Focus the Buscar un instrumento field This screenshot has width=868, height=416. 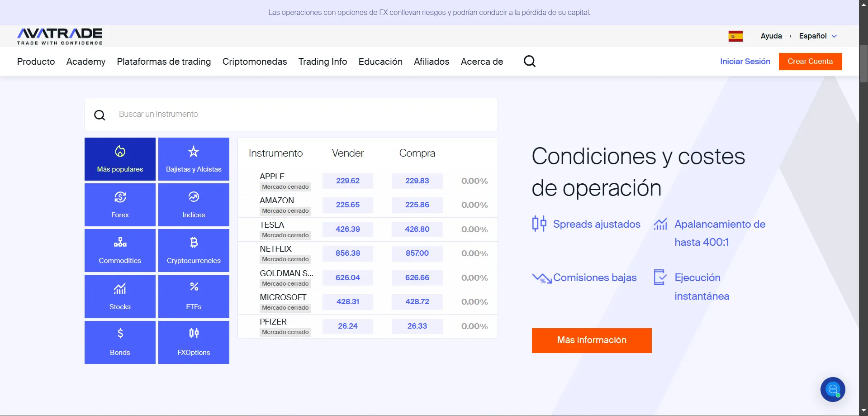pyautogui.click(x=291, y=115)
